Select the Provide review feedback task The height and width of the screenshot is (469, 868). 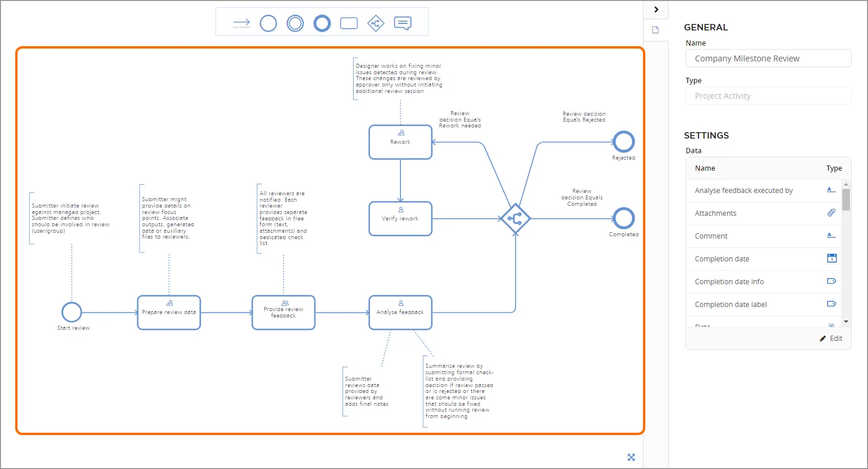coord(283,312)
